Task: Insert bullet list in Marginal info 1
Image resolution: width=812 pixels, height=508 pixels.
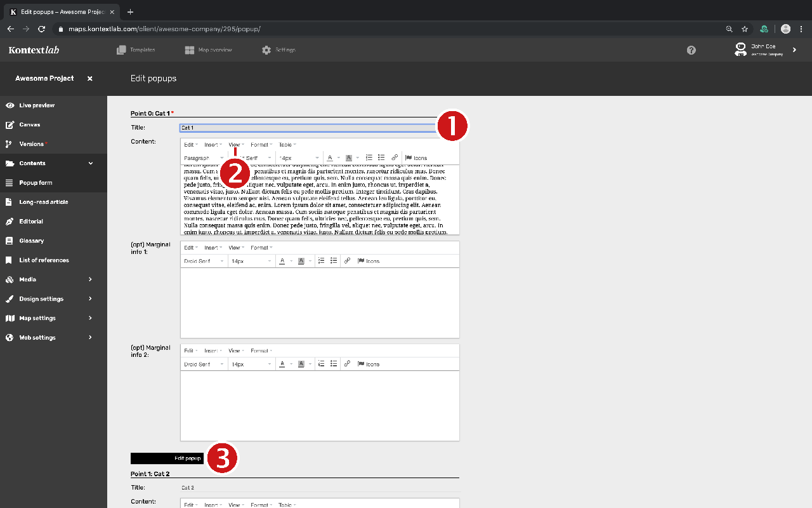Action: (334, 260)
